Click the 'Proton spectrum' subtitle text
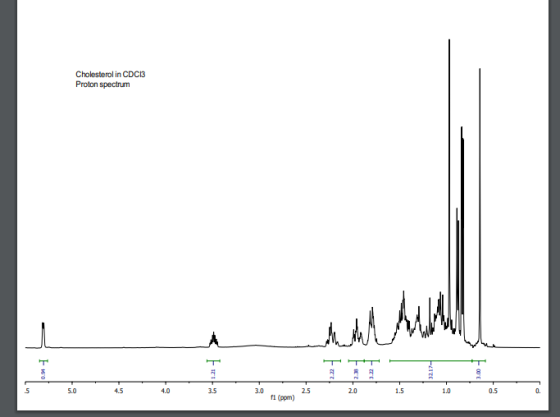This screenshot has height=417, width=560. 102,85
